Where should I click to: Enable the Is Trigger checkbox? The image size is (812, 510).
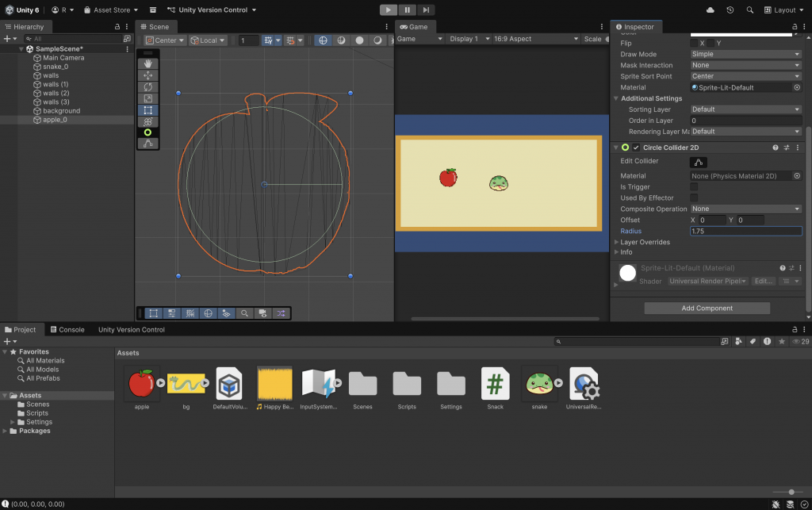(x=695, y=187)
